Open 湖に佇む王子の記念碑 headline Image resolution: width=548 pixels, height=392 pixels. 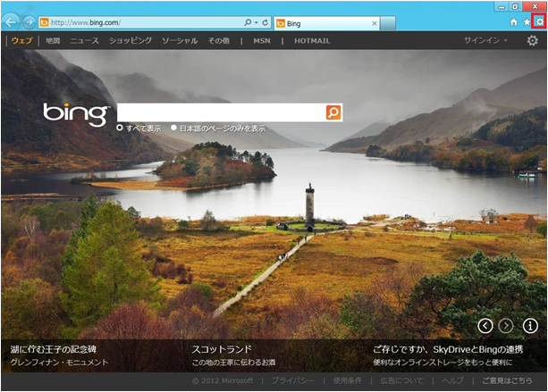click(53, 349)
